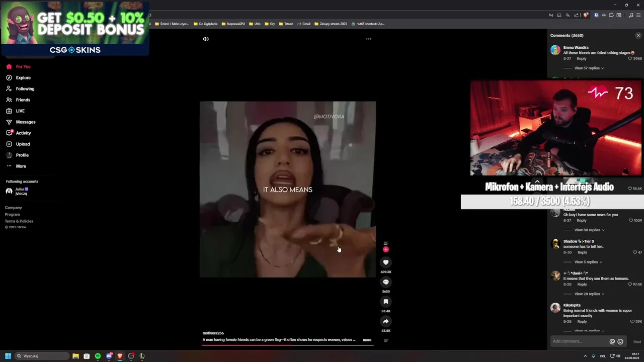Screen dimensions: 644x362
Task: Open the Utils bookmarks folder
Action: (x=255, y=24)
